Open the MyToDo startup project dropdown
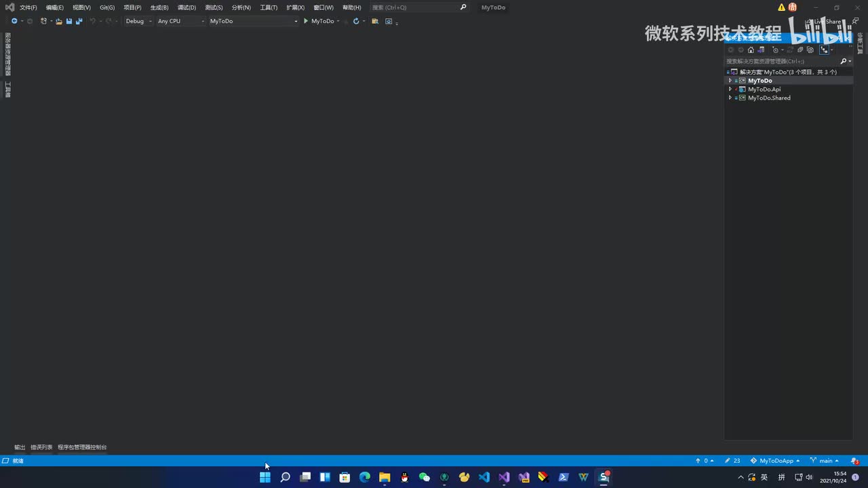 [x=253, y=21]
